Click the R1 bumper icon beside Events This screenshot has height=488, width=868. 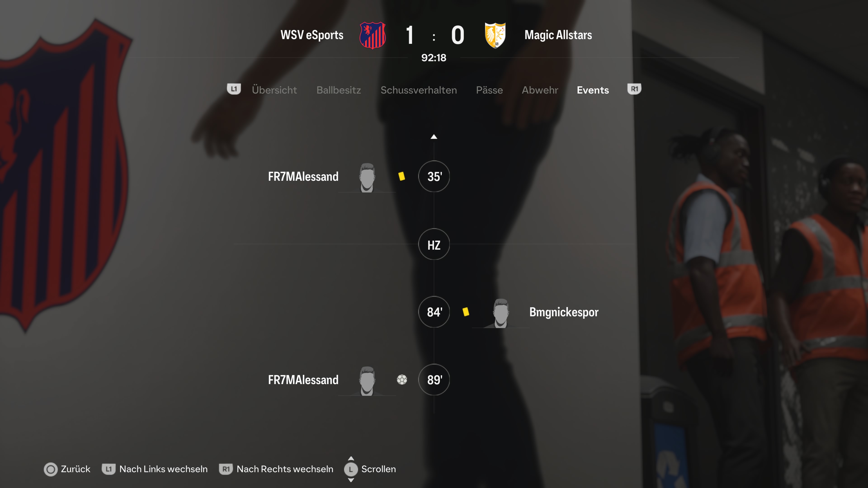coord(634,89)
